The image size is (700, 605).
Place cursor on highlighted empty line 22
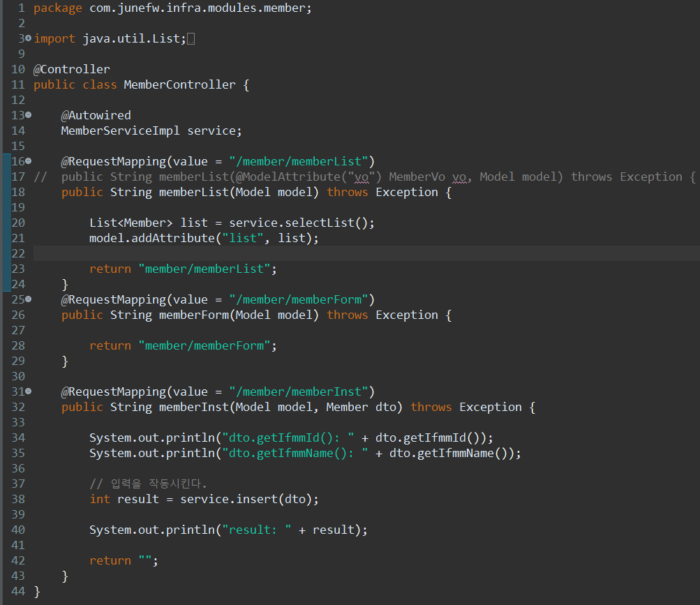point(366,253)
